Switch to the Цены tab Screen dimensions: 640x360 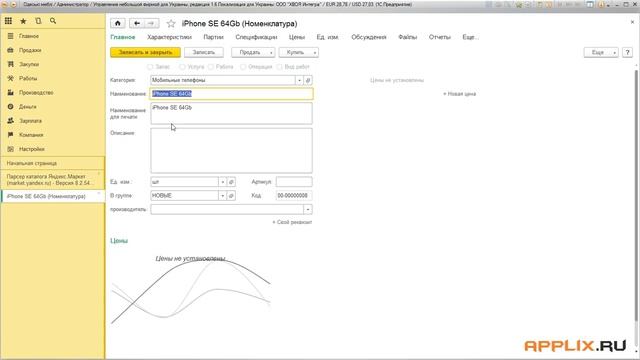[x=297, y=37]
